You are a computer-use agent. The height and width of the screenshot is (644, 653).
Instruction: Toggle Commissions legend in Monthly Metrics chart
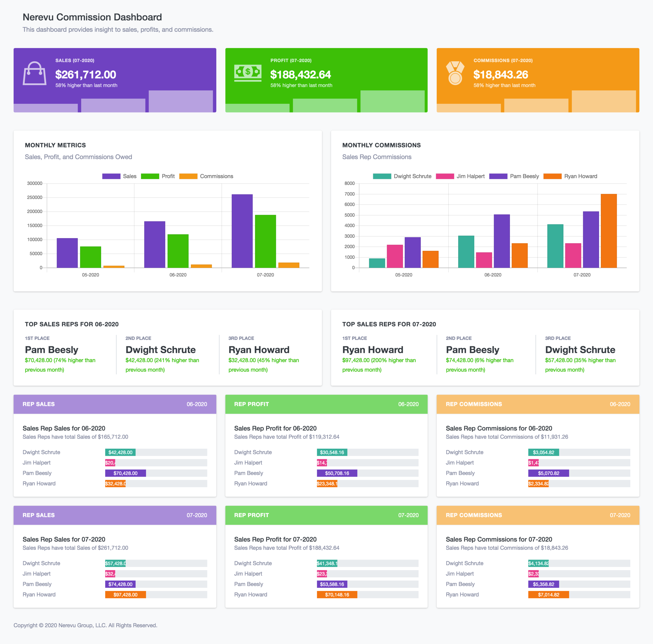pyautogui.click(x=188, y=176)
